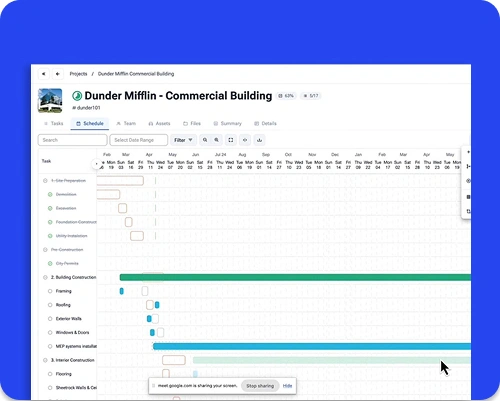
Task: Click the green project status icon beside title
Action: (77, 96)
